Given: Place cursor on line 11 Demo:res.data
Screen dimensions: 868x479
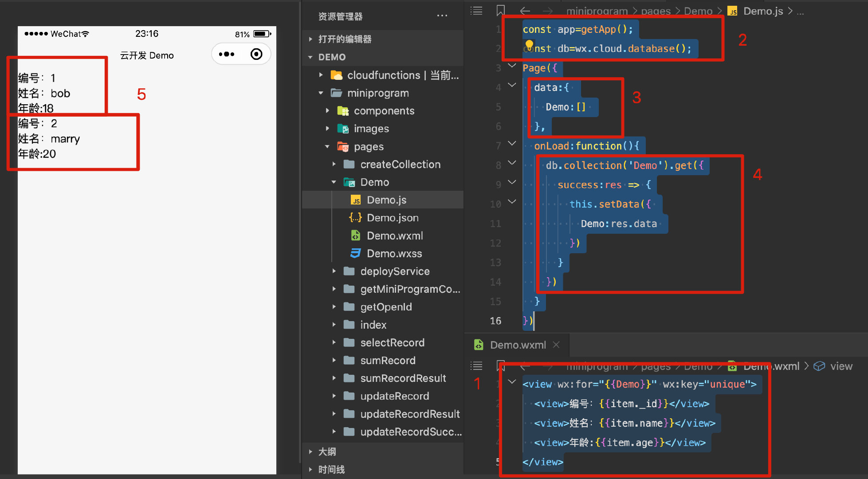Looking at the screenshot, I should pyautogui.click(x=619, y=224).
